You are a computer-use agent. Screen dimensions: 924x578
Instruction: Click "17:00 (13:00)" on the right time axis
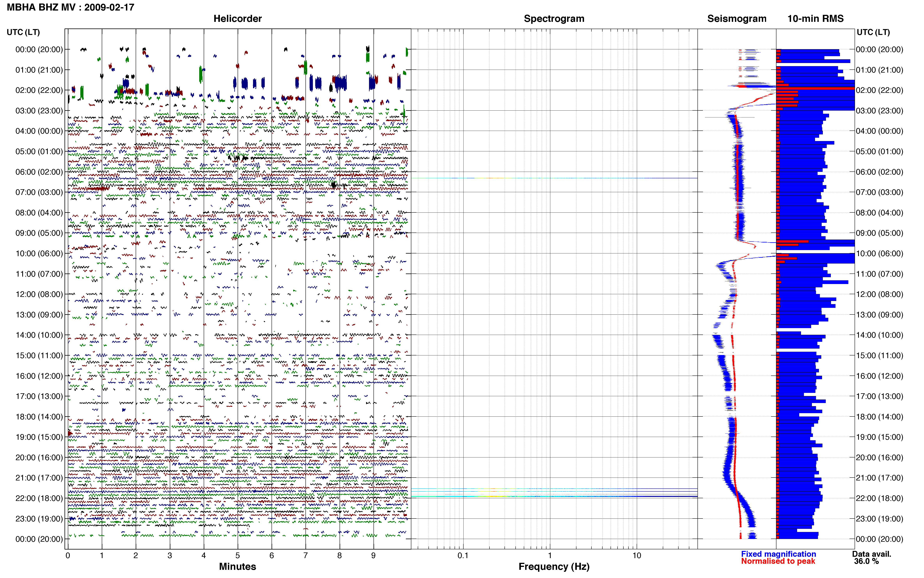pyautogui.click(x=880, y=396)
